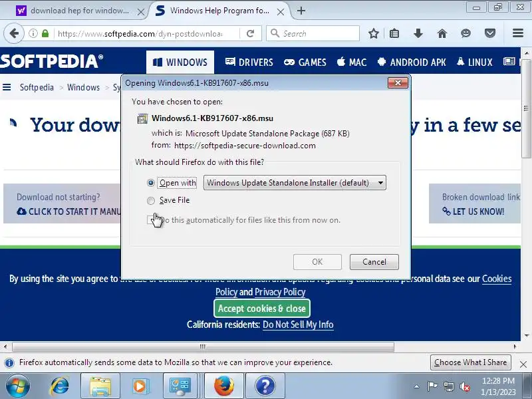
Task: Open Windows Start button
Action: (x=17, y=386)
